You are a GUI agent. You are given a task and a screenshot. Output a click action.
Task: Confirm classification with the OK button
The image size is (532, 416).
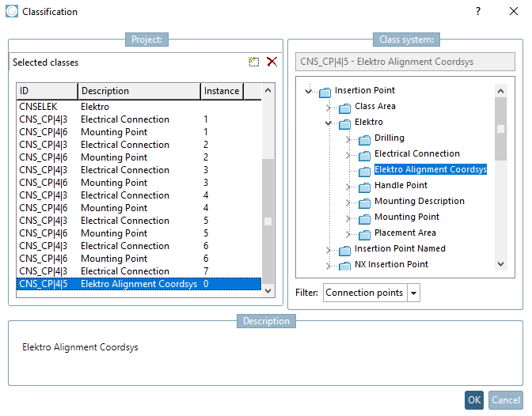coord(474,399)
